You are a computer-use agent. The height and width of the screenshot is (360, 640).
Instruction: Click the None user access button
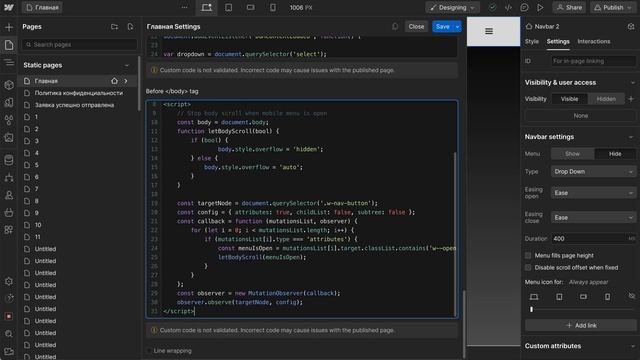(580, 116)
